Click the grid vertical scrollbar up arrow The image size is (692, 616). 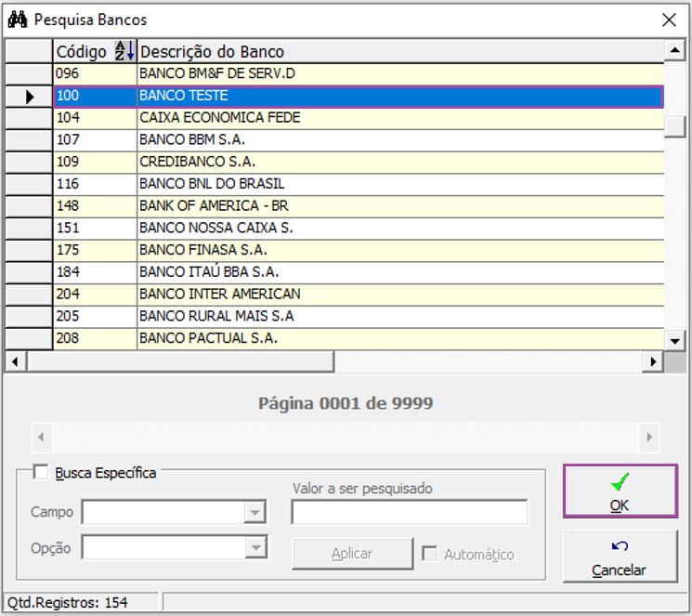point(674,50)
